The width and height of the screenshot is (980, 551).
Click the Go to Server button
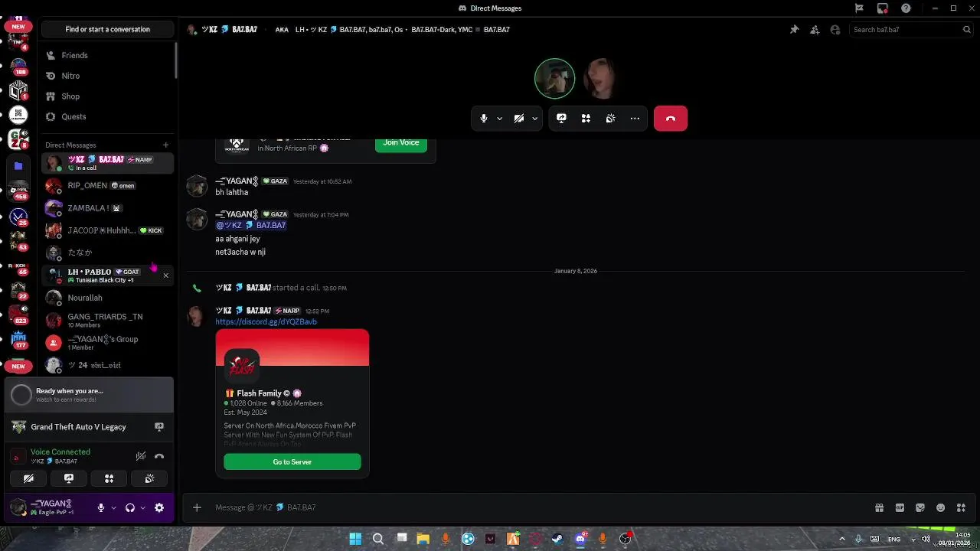292,461
